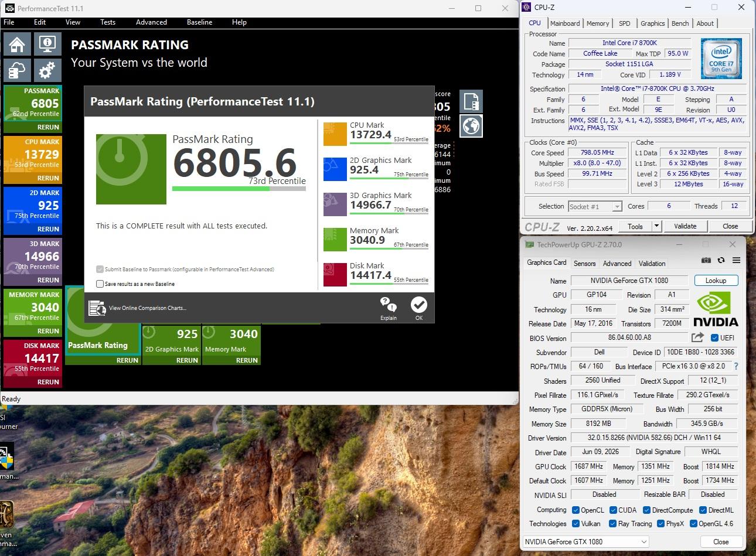Click the Memory Mark green icon
Screen dimensions: 756x556
click(335, 239)
